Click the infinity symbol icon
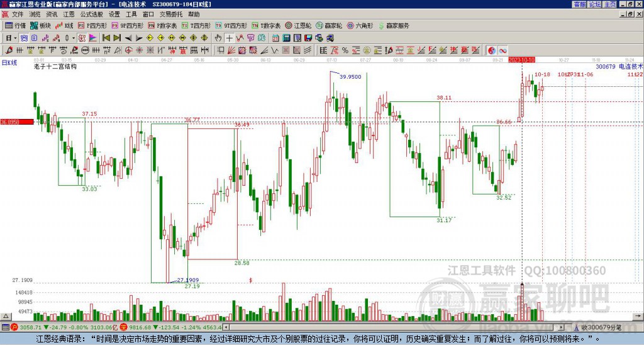Screen dimensions: 644x345 (x=502, y=50)
